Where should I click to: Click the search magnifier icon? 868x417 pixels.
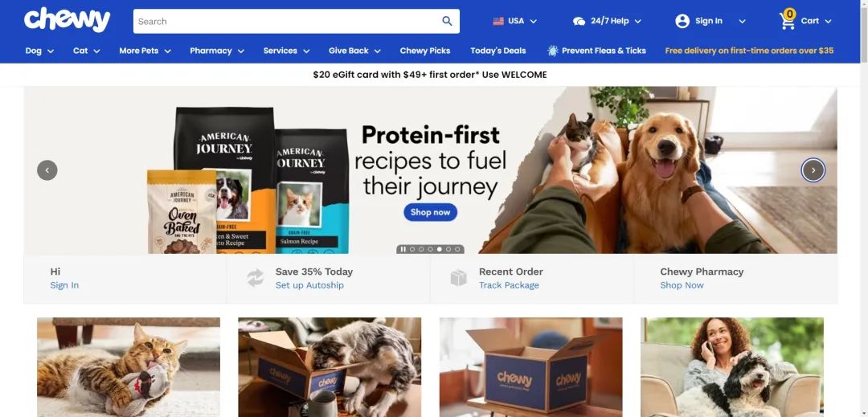pos(447,21)
